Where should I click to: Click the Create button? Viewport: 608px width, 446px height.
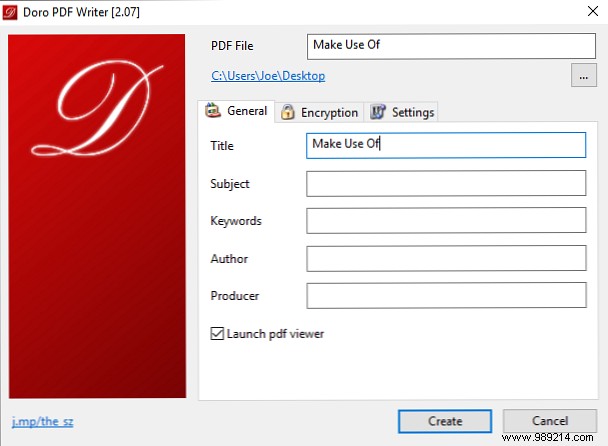tap(445, 421)
